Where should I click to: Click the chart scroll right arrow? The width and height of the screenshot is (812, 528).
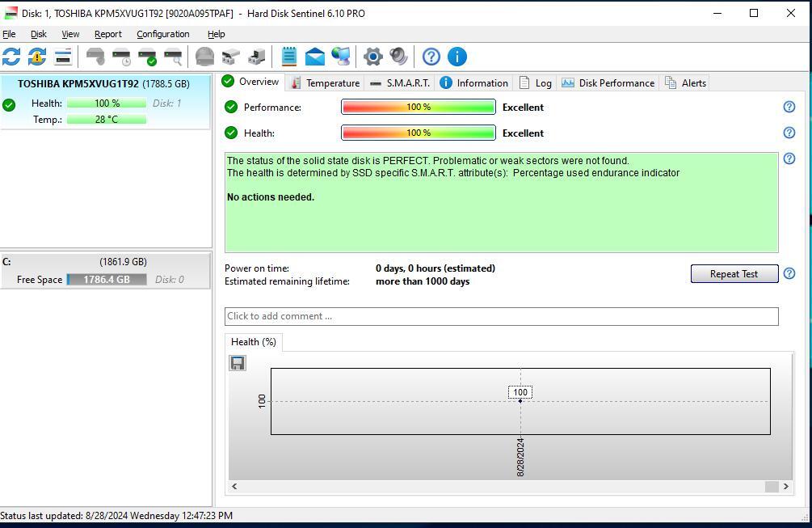(785, 486)
